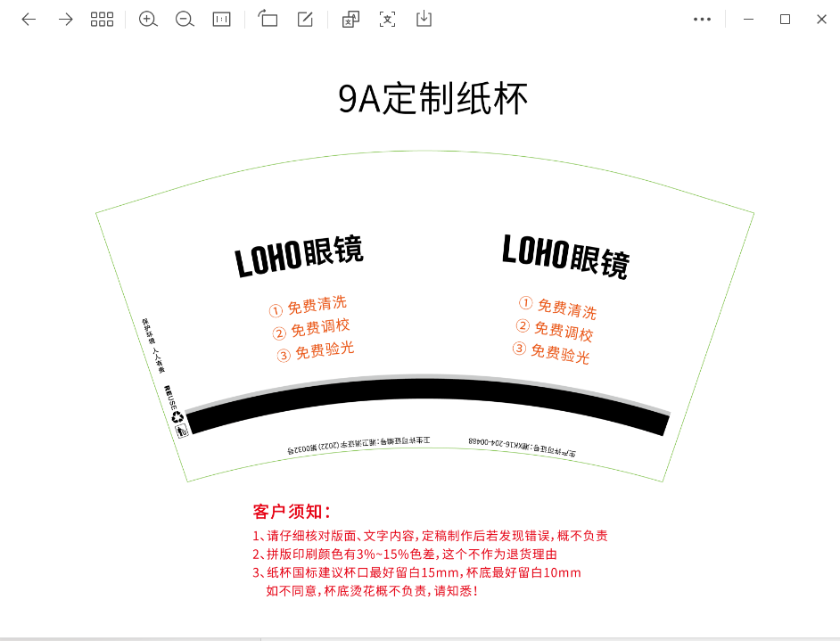840x641 pixels.
Task: Go back to the previous image
Action: 29,20
